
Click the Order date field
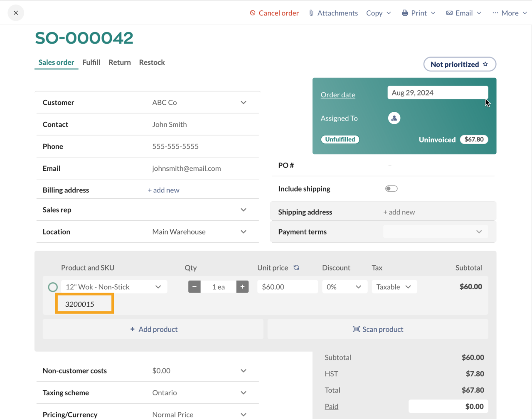[438, 92]
